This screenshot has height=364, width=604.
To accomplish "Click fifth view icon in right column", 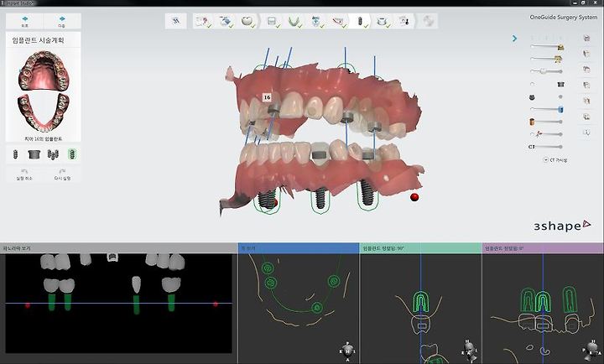I will coord(586,101).
